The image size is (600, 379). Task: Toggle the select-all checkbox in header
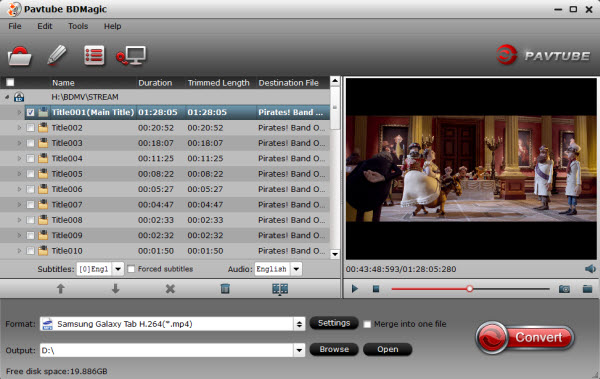[10, 82]
